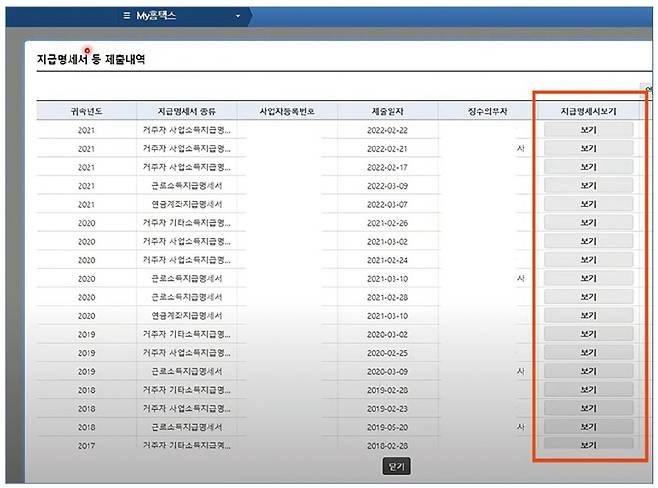The height and width of the screenshot is (488, 658).
Task: View the statement submitted 2020-03-02
Action: tap(588, 334)
